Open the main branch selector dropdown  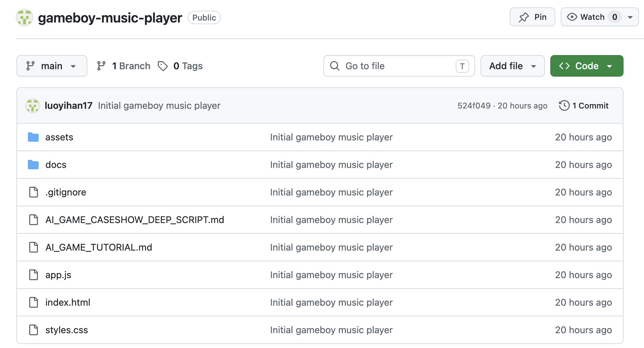pos(52,66)
